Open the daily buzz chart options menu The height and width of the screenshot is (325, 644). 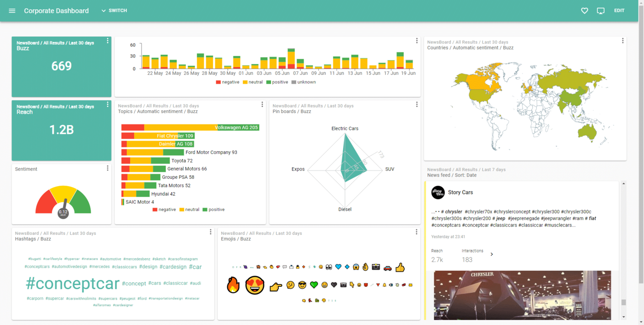pos(417,41)
